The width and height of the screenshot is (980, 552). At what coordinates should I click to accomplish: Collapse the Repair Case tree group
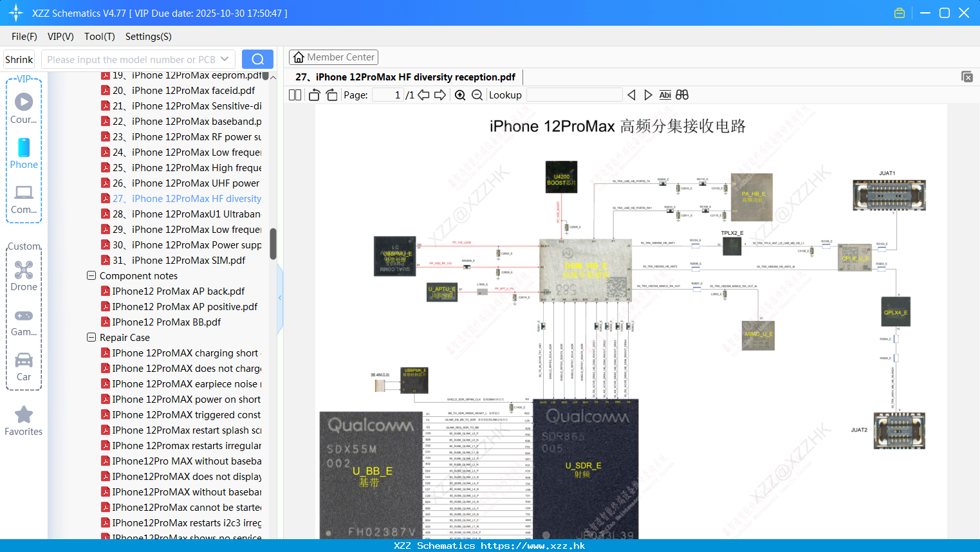(91, 338)
